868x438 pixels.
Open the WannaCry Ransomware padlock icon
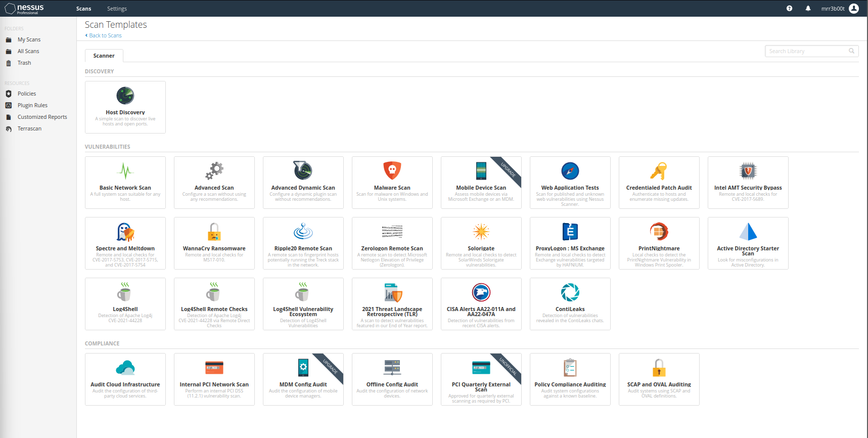[214, 232]
